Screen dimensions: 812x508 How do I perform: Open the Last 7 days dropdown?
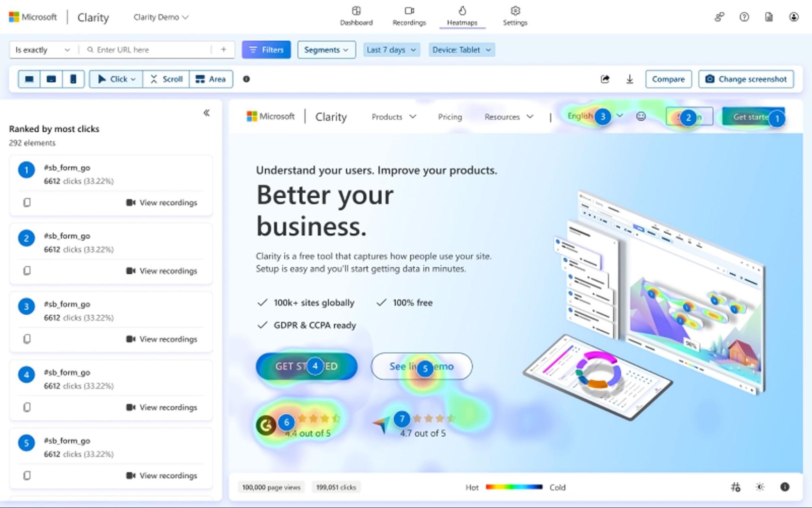point(391,50)
